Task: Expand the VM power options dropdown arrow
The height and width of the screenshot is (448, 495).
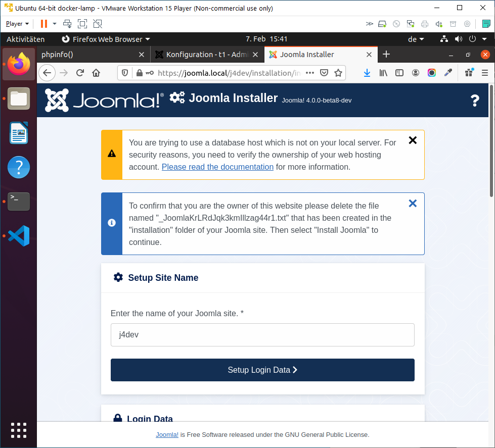Action: pyautogui.click(x=55, y=24)
